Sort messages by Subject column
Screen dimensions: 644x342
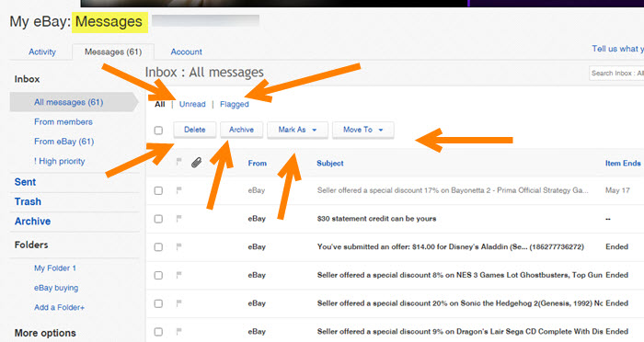[x=329, y=163]
